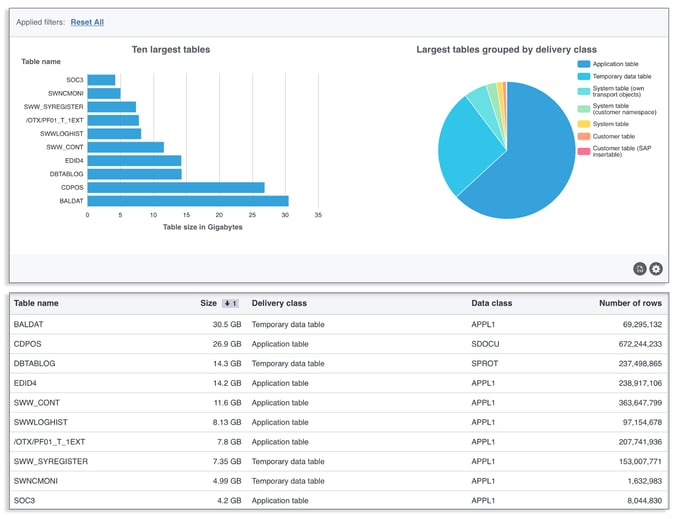Select the BALDAT bar in chart
This screenshot has width=678, height=519.
(188, 201)
